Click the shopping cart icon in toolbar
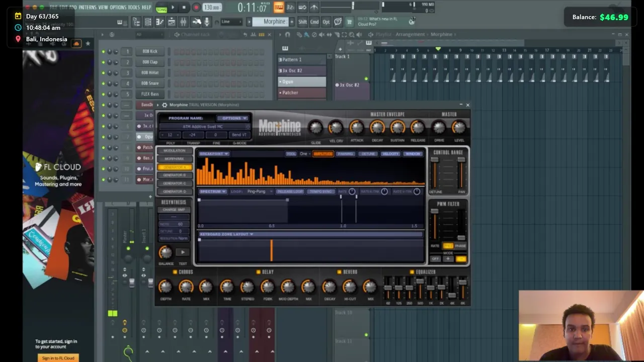The height and width of the screenshot is (362, 644). tap(349, 22)
